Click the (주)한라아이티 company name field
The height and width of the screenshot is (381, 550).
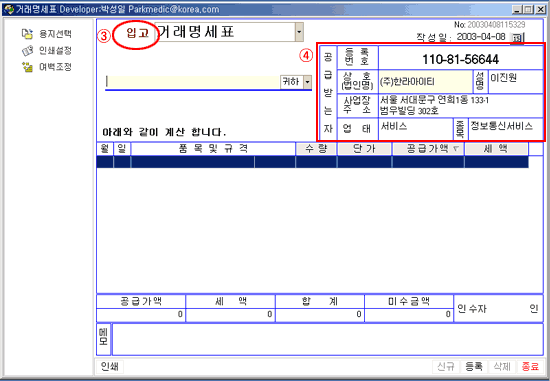pyautogui.click(x=425, y=82)
